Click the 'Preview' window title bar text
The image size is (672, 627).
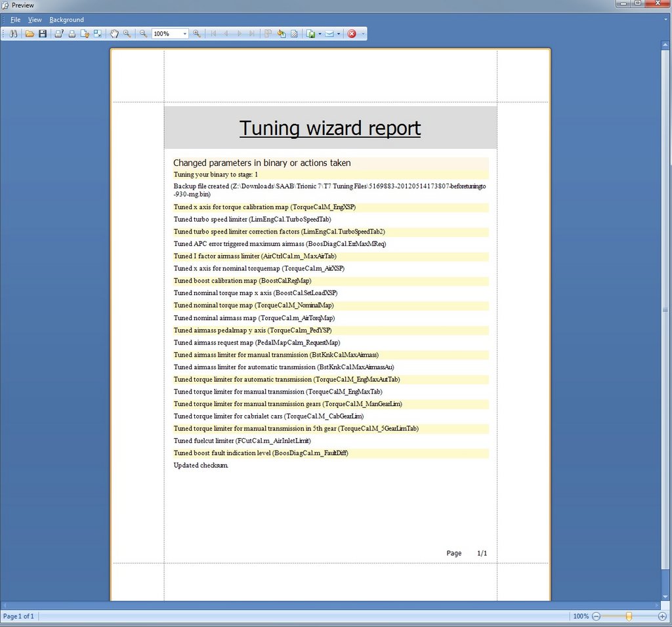tap(23, 5)
